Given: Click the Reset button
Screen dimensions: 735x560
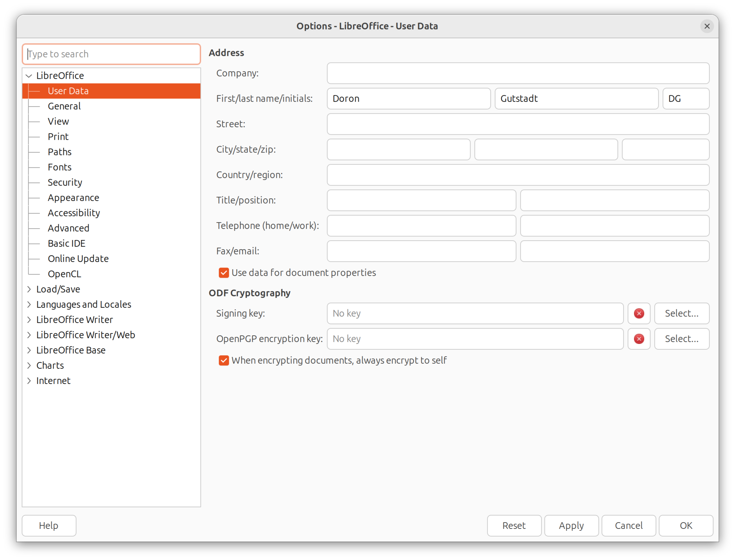Looking at the screenshot, I should coord(514,526).
